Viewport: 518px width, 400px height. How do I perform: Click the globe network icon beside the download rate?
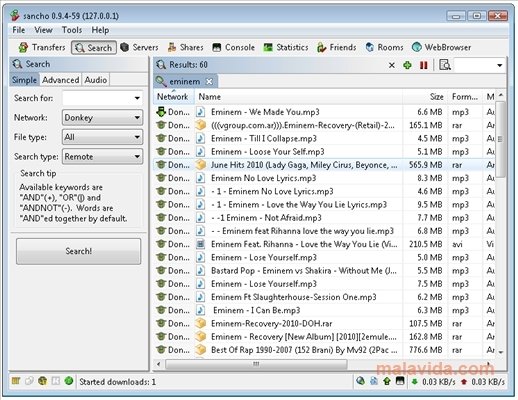(360, 381)
